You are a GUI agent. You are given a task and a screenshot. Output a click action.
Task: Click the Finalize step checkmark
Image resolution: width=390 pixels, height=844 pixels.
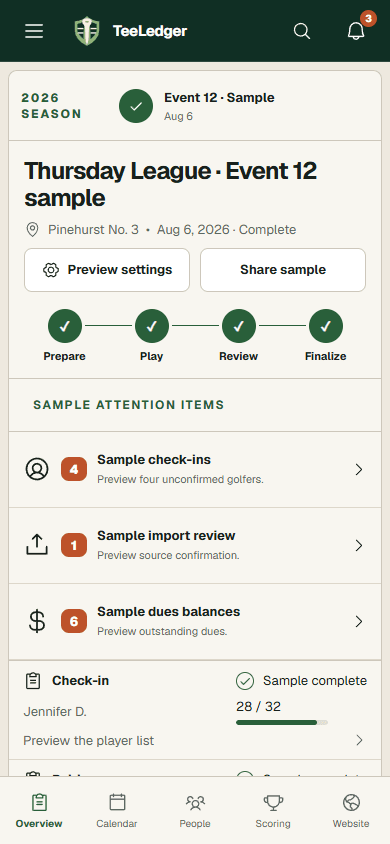click(325, 326)
